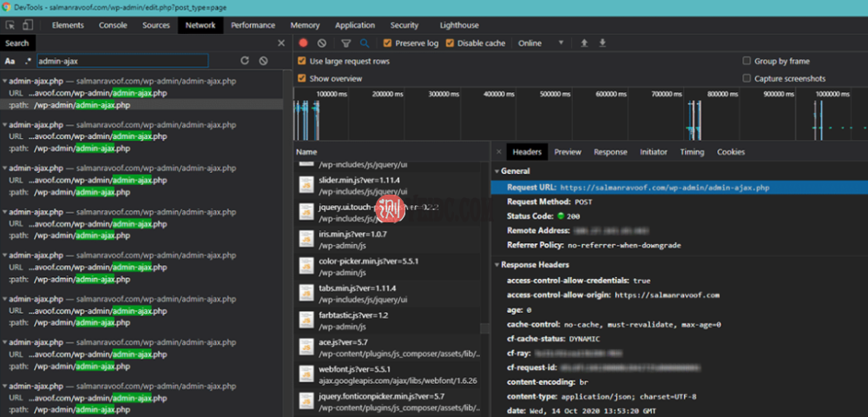Select the Network panel tab
Image resolution: width=868 pixels, height=417 pixels.
pos(201,25)
